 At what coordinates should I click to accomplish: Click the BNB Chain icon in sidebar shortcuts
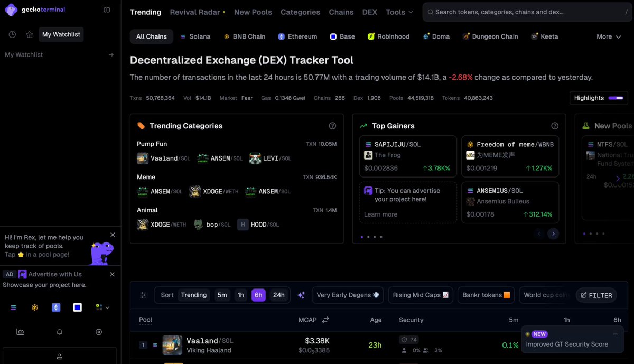pos(34,307)
